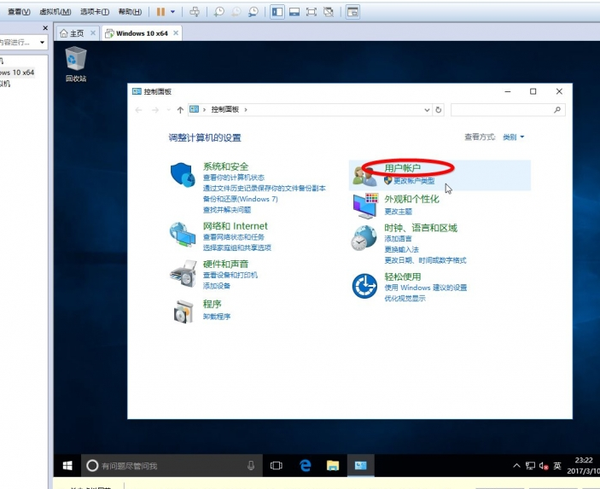This screenshot has width=600, height=489.
Task: Click the 更改帐户类型 link
Action: click(x=414, y=181)
